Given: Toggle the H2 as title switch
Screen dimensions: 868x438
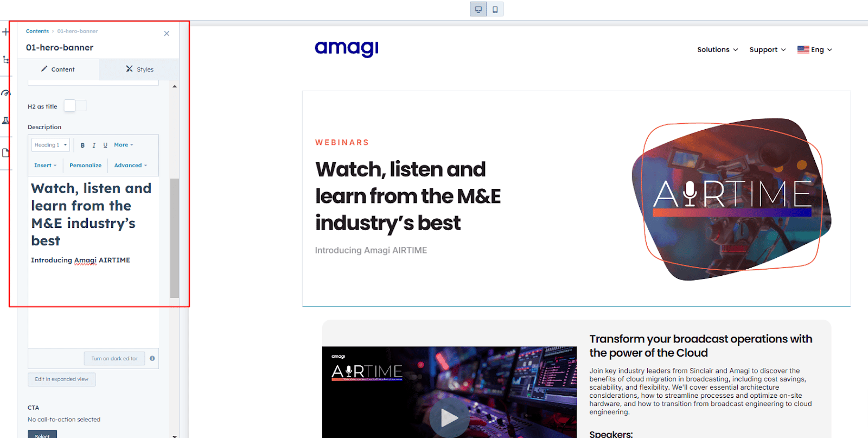Looking at the screenshot, I should (x=75, y=106).
